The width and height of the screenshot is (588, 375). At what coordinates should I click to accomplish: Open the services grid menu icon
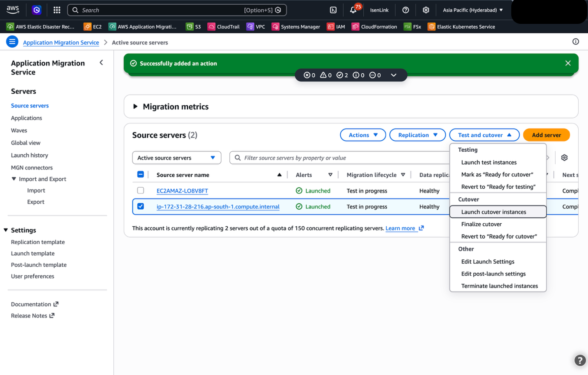click(x=57, y=10)
